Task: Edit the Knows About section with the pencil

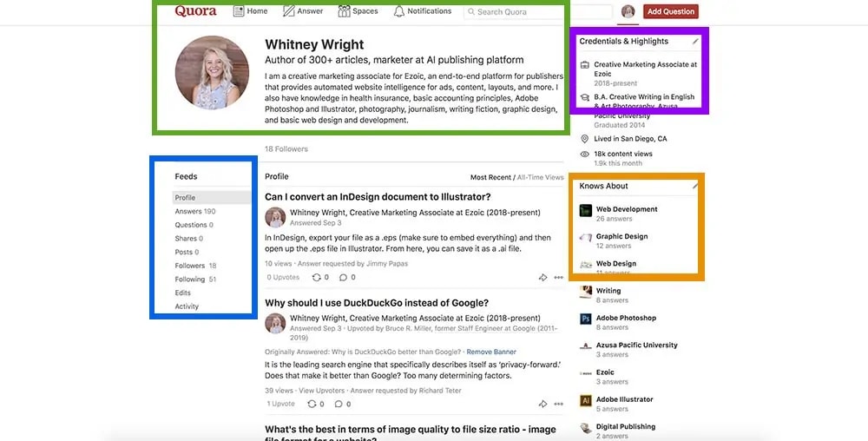Action: coord(695,187)
